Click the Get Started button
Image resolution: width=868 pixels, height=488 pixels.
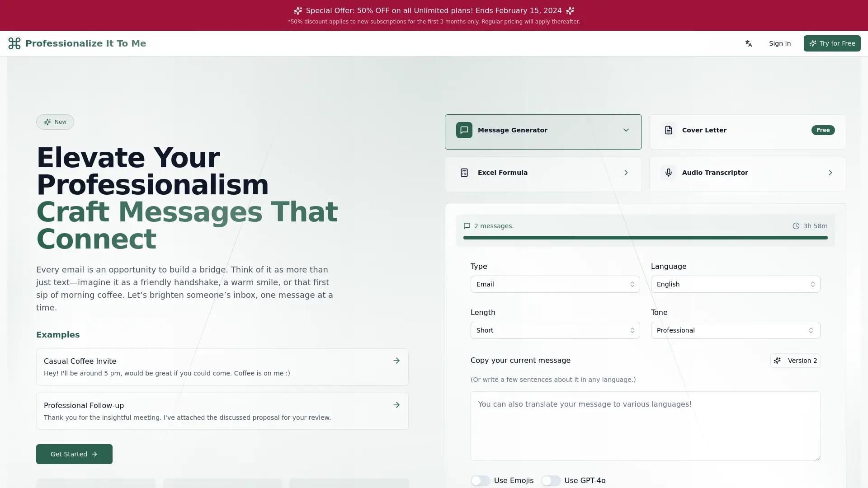pos(74,454)
